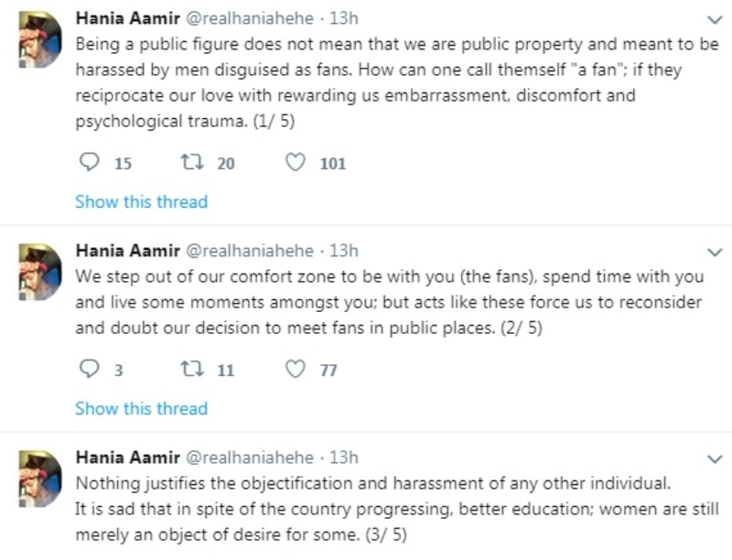
Task: Expand options chevron on the first tweet
Action: (715, 20)
